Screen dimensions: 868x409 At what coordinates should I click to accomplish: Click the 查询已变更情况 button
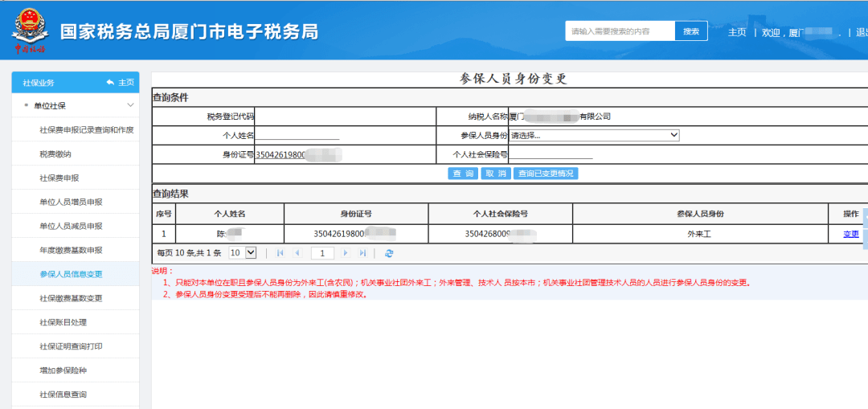tap(546, 174)
